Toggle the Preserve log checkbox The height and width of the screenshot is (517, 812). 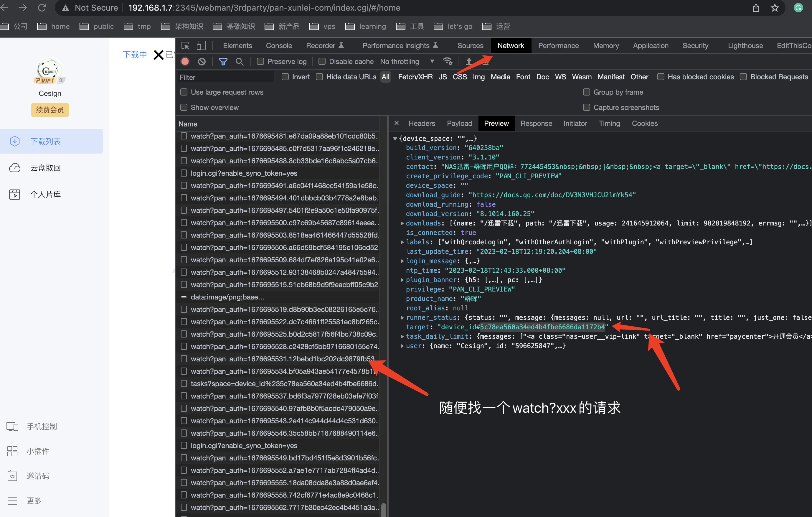pyautogui.click(x=261, y=62)
